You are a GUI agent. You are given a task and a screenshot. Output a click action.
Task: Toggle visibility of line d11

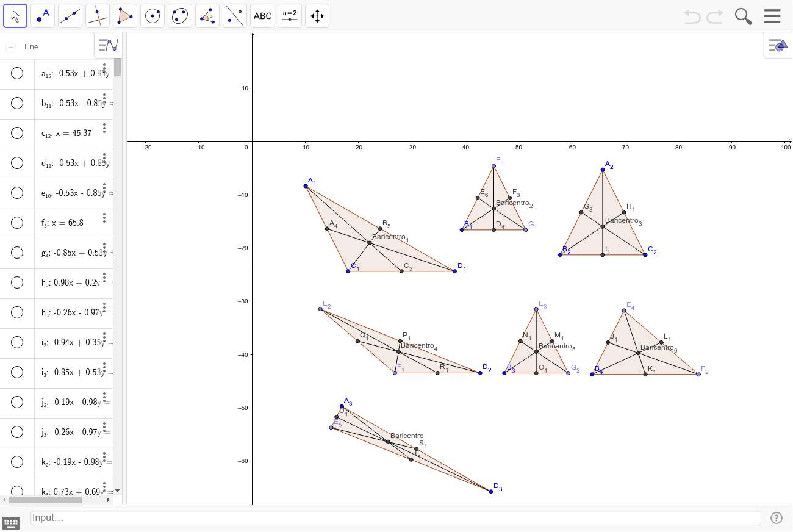[17, 163]
